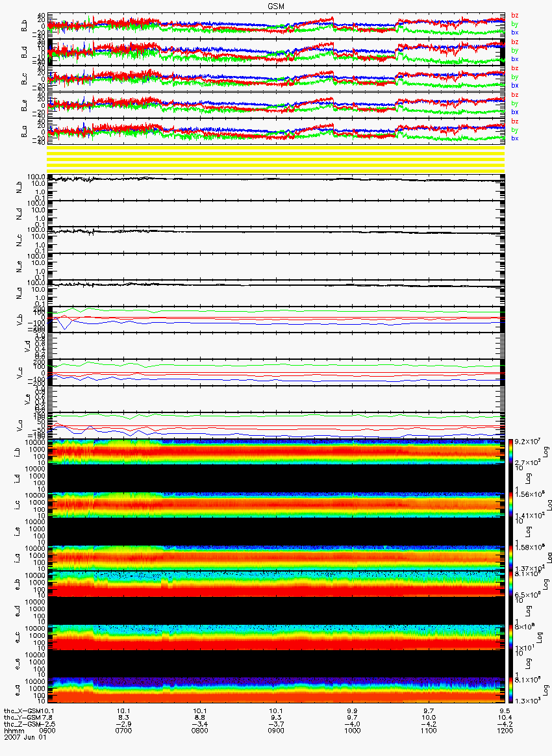Pick the i_a ion spectrogram label
Screen dimensions: 552x756
pos(18,559)
